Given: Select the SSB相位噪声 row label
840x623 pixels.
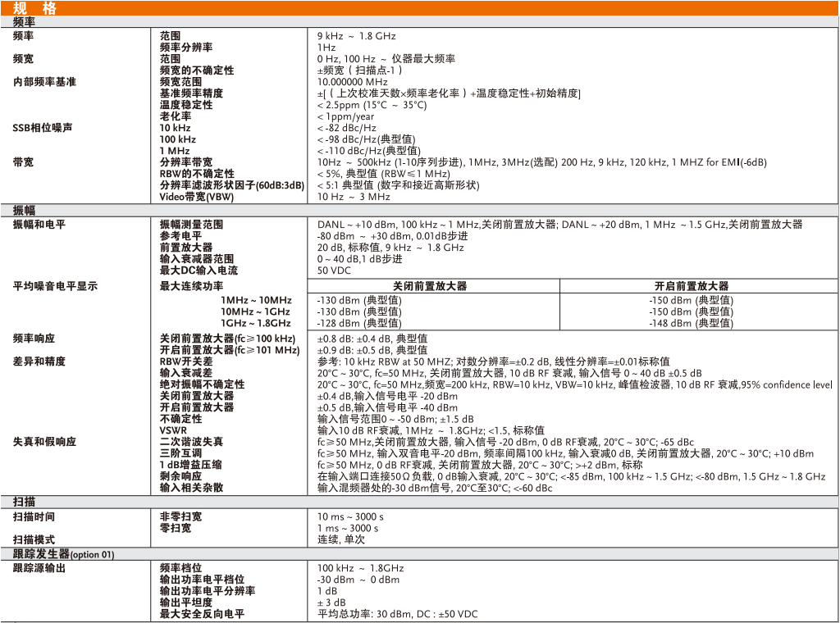Looking at the screenshot, I should (43, 128).
